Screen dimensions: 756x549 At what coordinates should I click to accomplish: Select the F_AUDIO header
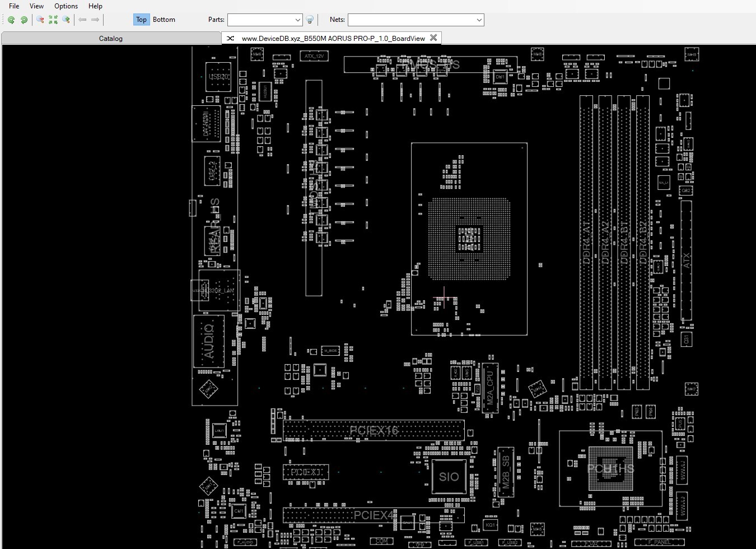point(245,542)
